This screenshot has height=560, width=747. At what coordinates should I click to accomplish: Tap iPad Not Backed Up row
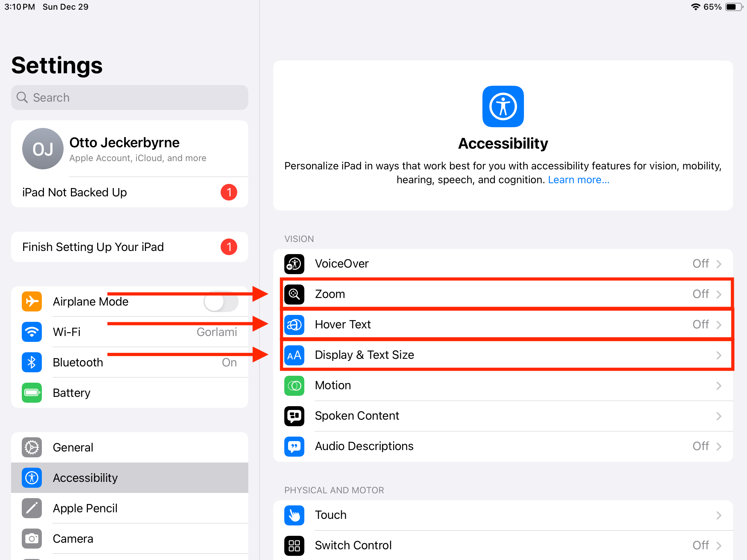[x=130, y=192]
